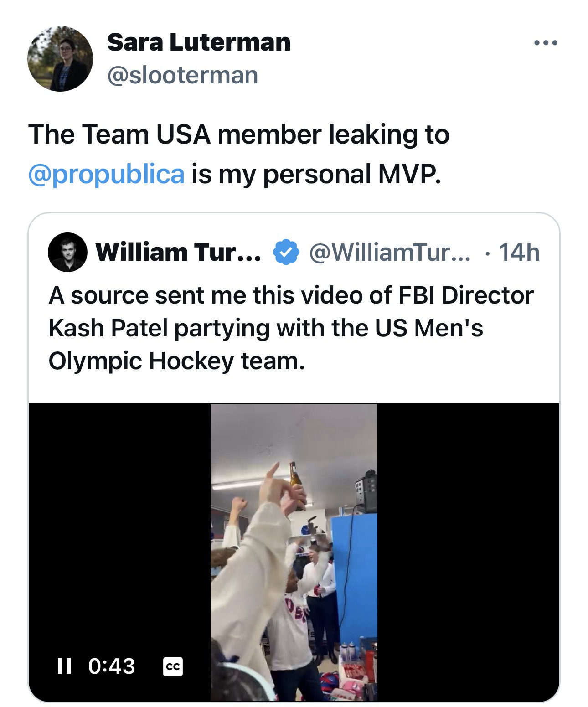Visit the @slooterman handle
588x707 pixels.
(182, 75)
